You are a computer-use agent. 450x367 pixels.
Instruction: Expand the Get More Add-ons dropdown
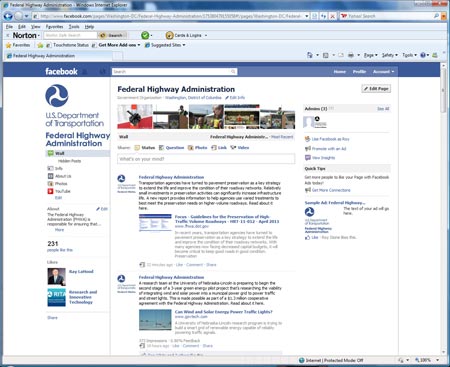pos(139,45)
